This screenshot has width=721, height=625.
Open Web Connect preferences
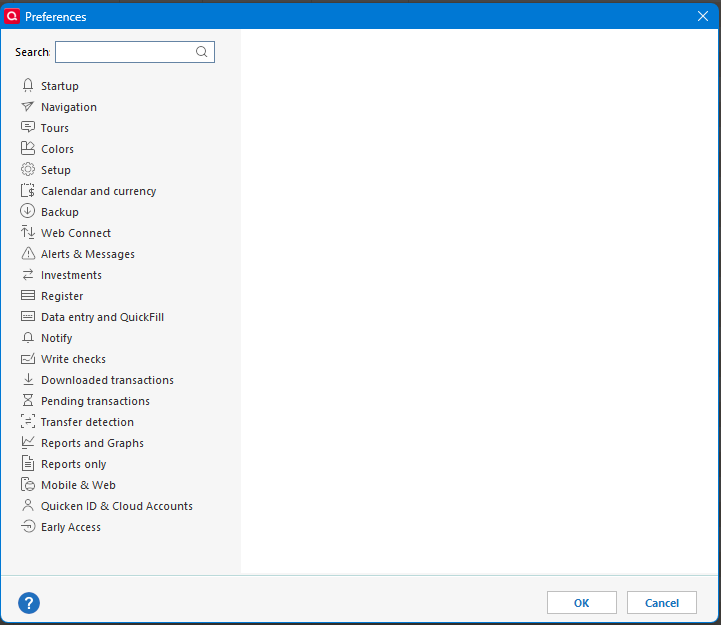point(76,233)
